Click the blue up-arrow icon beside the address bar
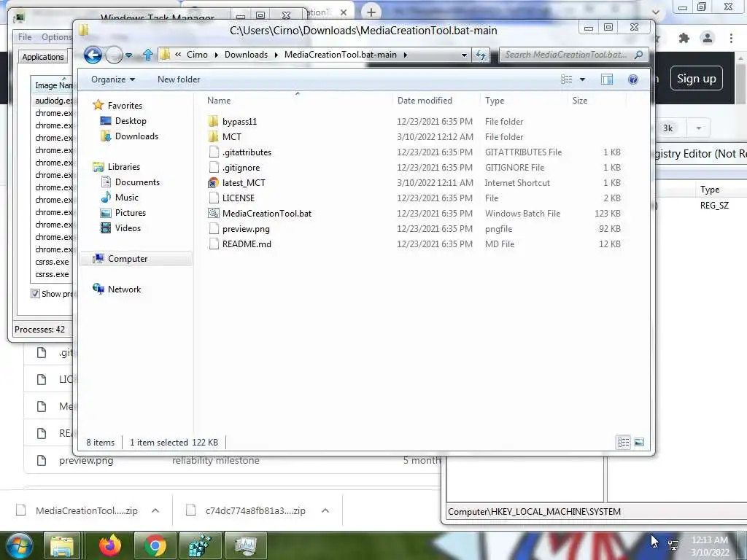Image resolution: width=747 pixels, height=560 pixels. [x=147, y=55]
